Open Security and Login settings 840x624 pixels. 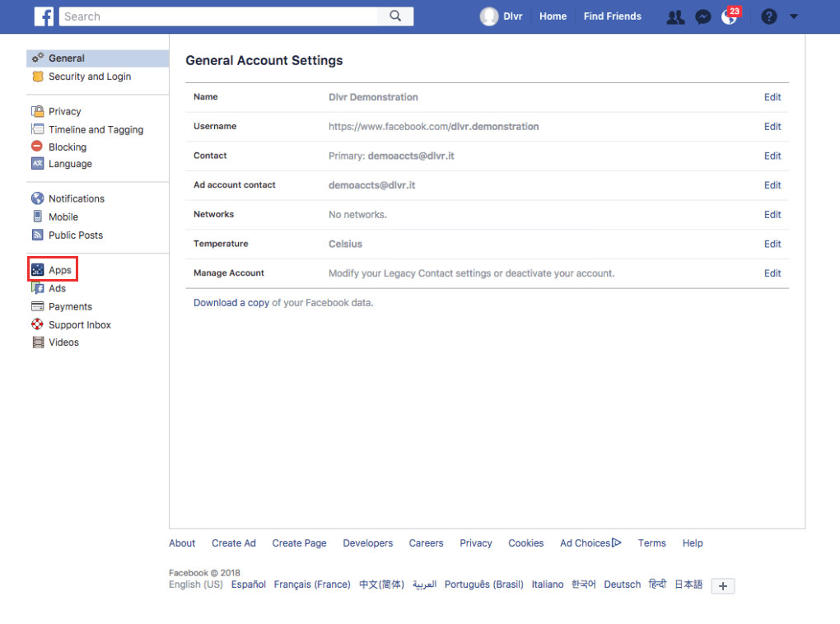pos(90,77)
